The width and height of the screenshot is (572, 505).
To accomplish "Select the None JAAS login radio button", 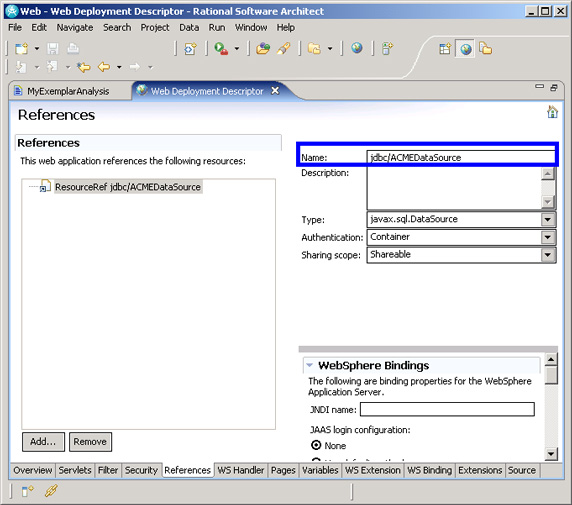I will point(316,445).
